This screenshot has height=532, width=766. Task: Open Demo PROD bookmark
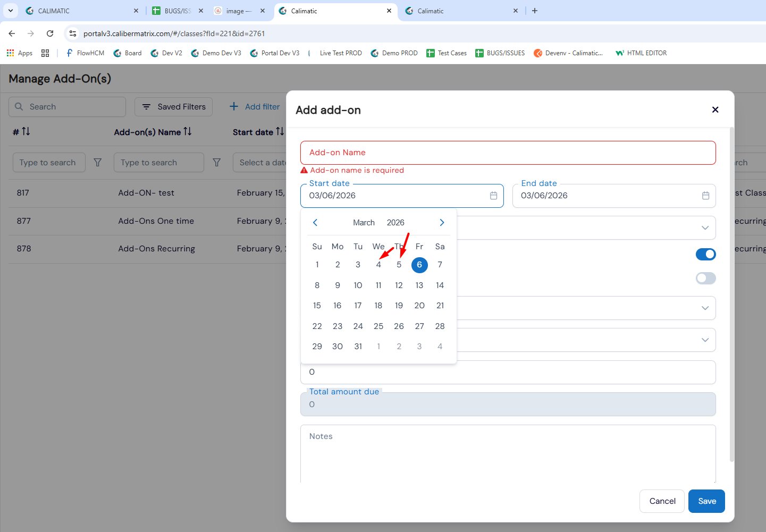coord(394,53)
